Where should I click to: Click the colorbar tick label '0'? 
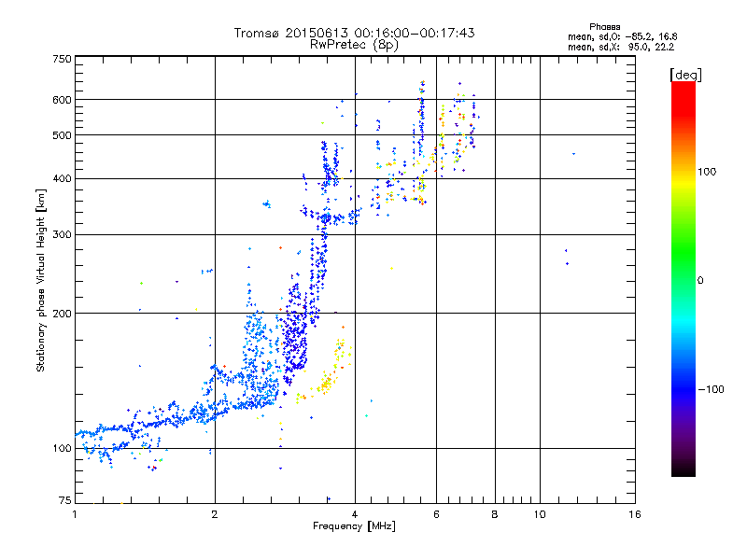coord(700,281)
